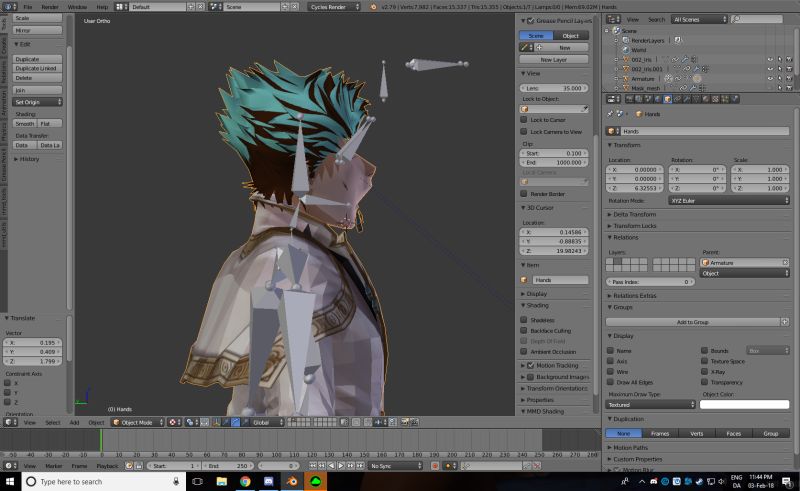Click the Blender icon in Windows taskbar
This screenshot has width=800, height=491.
point(292,481)
